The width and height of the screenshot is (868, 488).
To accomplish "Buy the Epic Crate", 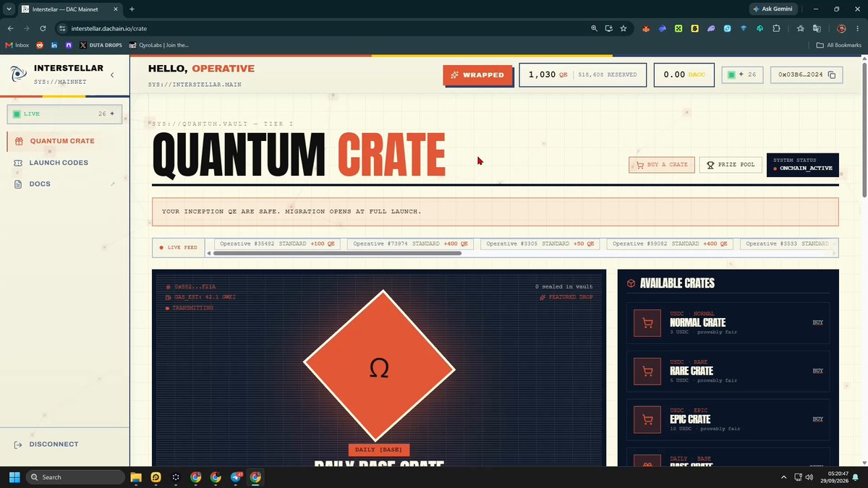I will tap(818, 419).
